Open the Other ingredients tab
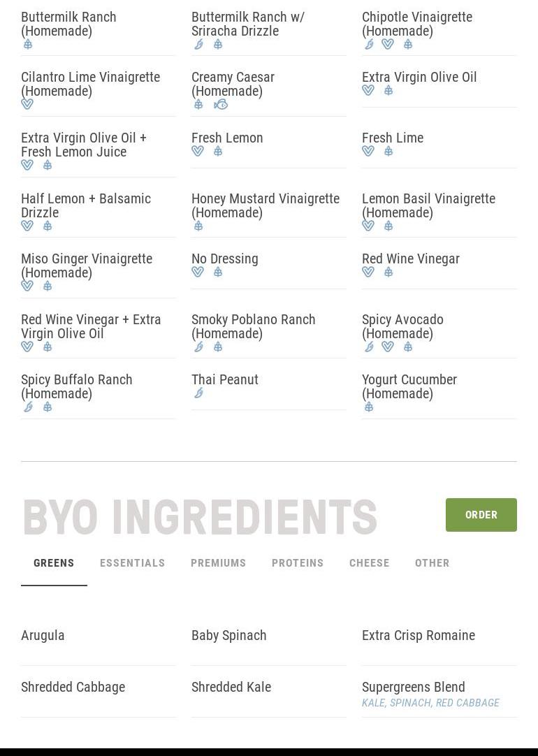Viewport: 538px width, 756px height. click(432, 563)
